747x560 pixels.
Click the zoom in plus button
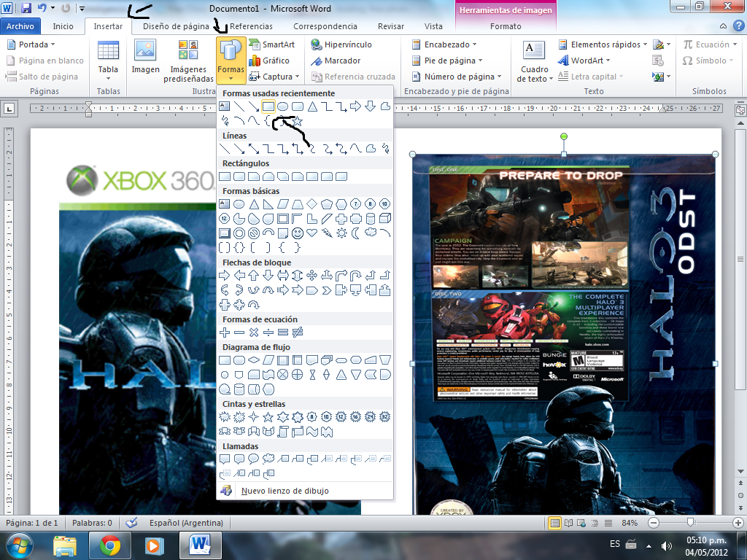[738, 523]
